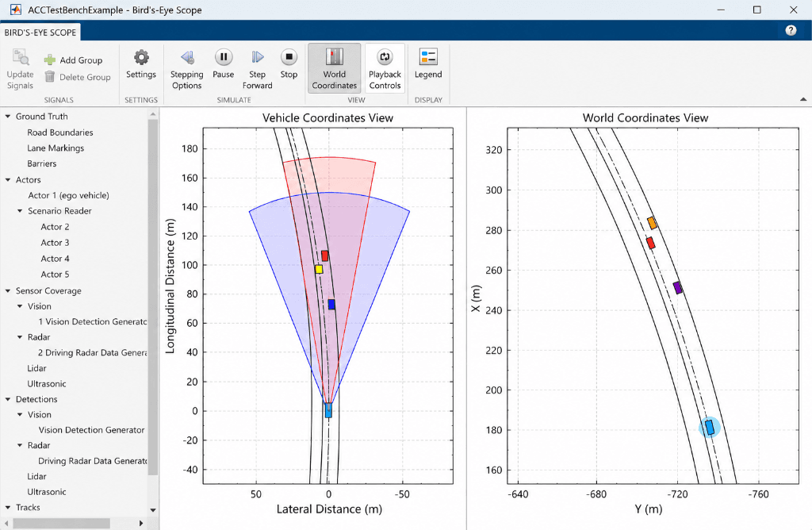Select Road Boundaries signal
Screen dimensions: 812x530
point(60,132)
